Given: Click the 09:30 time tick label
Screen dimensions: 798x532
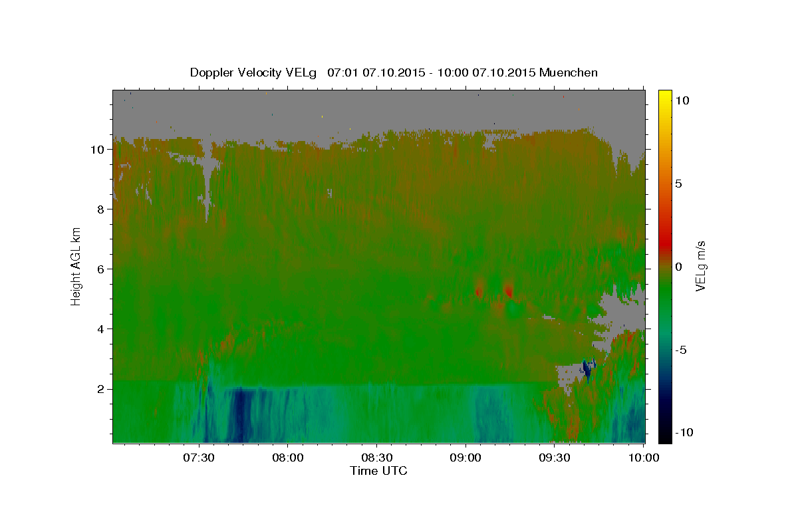Looking at the screenshot, I should point(554,458).
